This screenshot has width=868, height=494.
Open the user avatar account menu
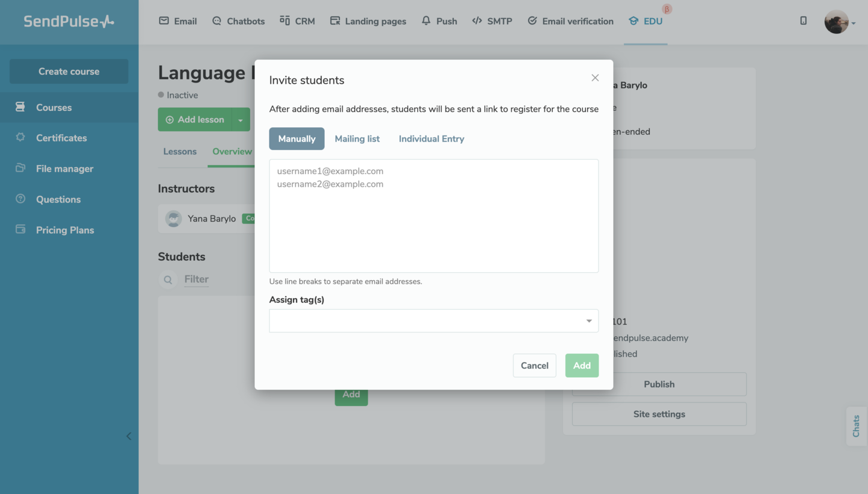tap(838, 22)
